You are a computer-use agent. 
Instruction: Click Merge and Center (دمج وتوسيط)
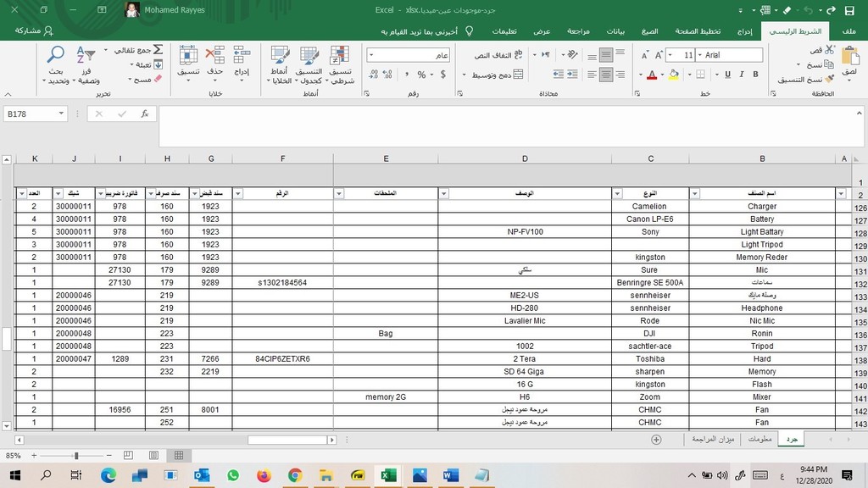(x=497, y=75)
